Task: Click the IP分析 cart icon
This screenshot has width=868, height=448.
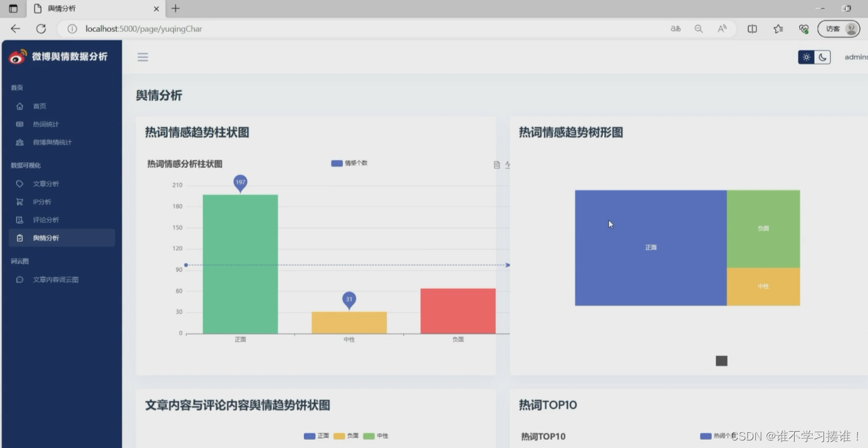Action: pyautogui.click(x=19, y=202)
